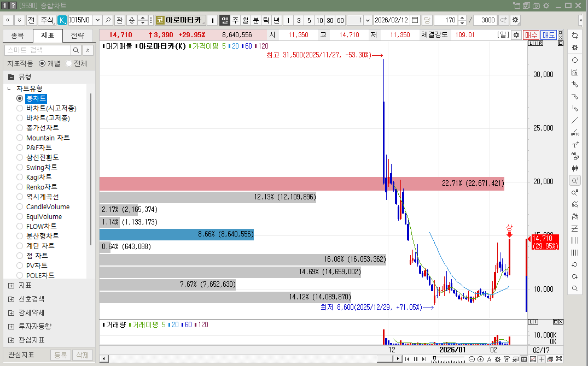Select the 월 monthly period button
Screen dimensions: 588x366
pos(245,20)
